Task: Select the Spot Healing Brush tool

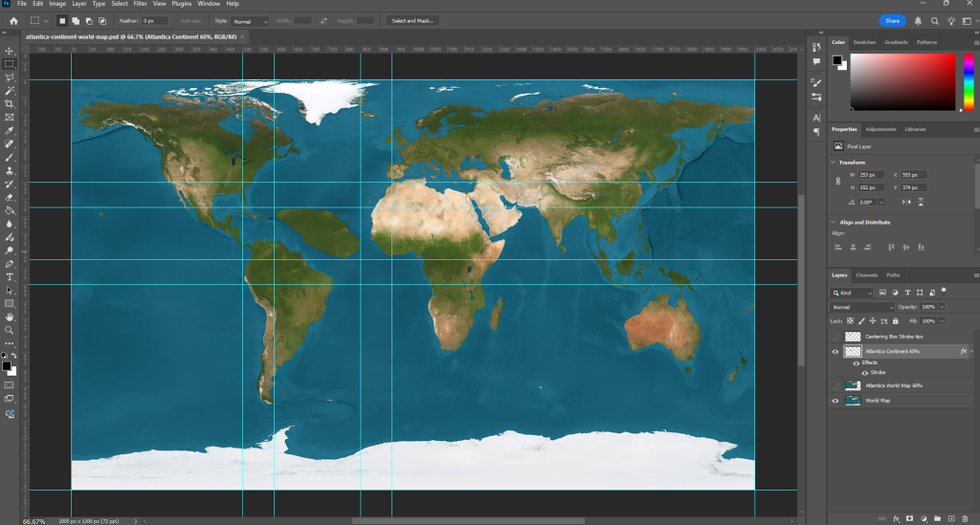Action: (x=9, y=143)
